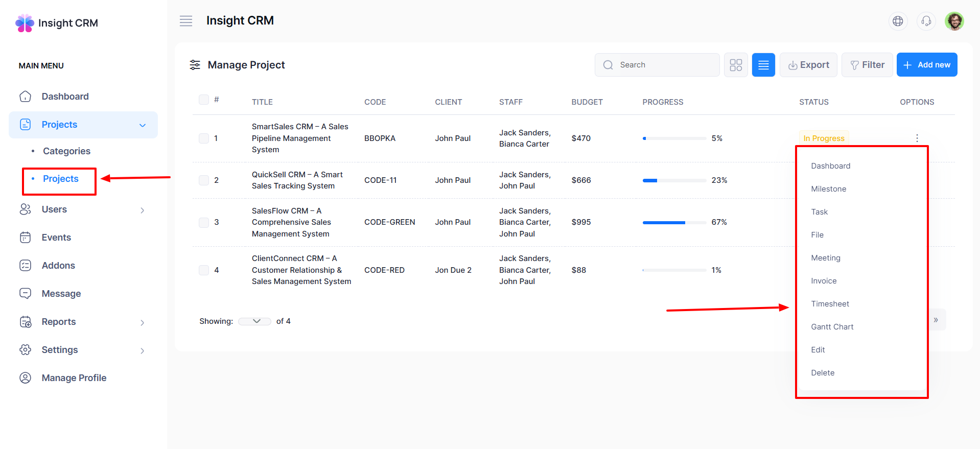Image resolution: width=980 pixels, height=449 pixels.
Task: Click the Export button
Action: tap(808, 65)
